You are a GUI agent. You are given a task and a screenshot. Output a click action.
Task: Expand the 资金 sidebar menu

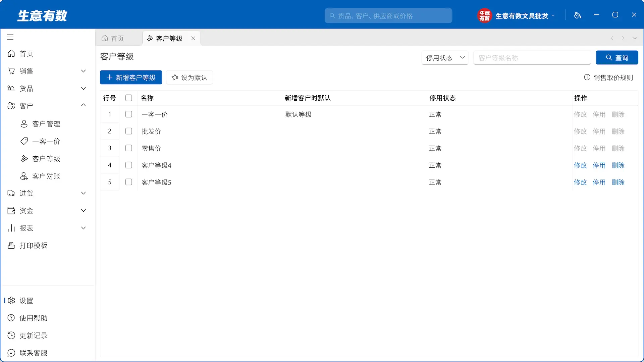47,211
